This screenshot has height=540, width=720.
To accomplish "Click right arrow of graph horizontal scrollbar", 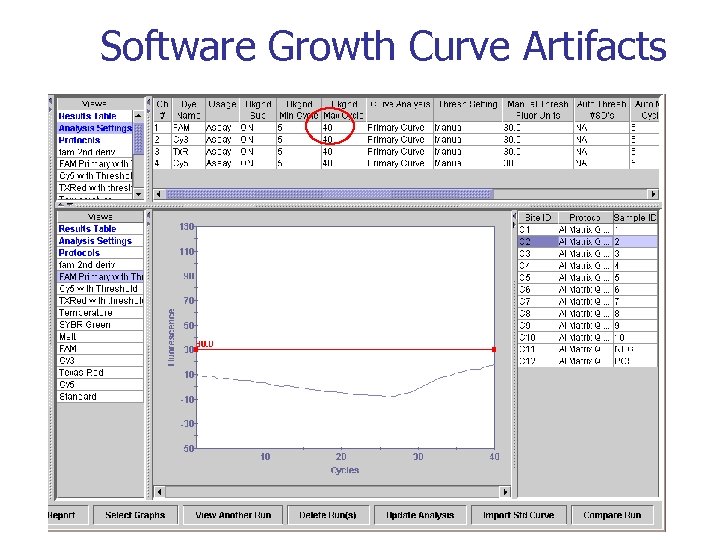I will [505, 492].
